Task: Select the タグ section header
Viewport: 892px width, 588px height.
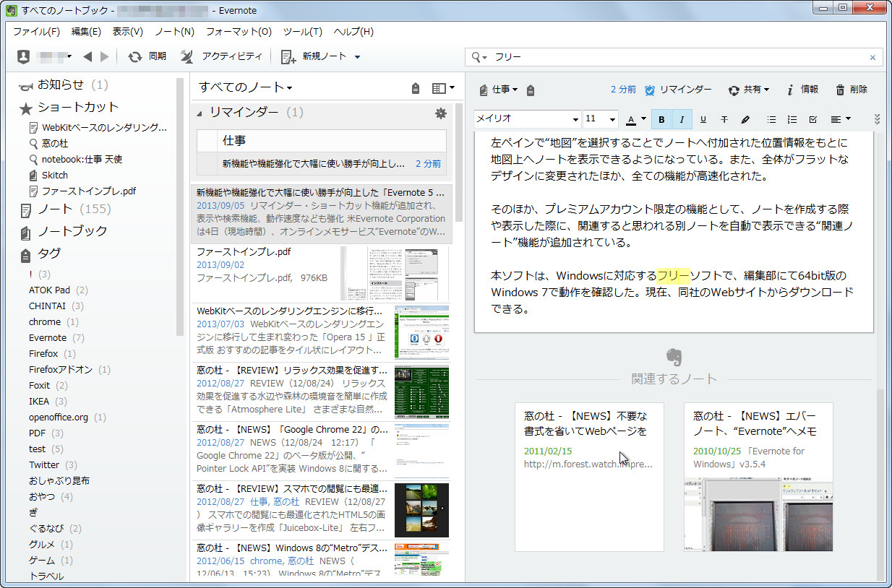Action: pyautogui.click(x=40, y=254)
